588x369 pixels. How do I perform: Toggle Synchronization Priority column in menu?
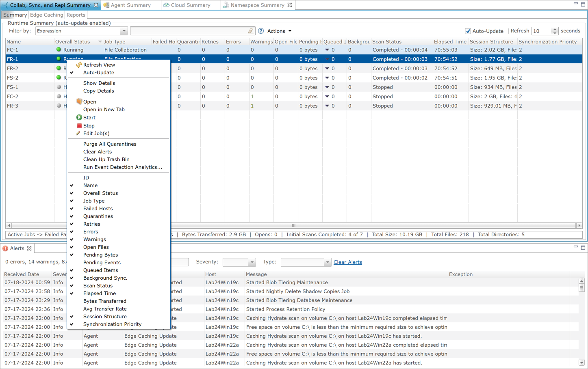(x=113, y=324)
